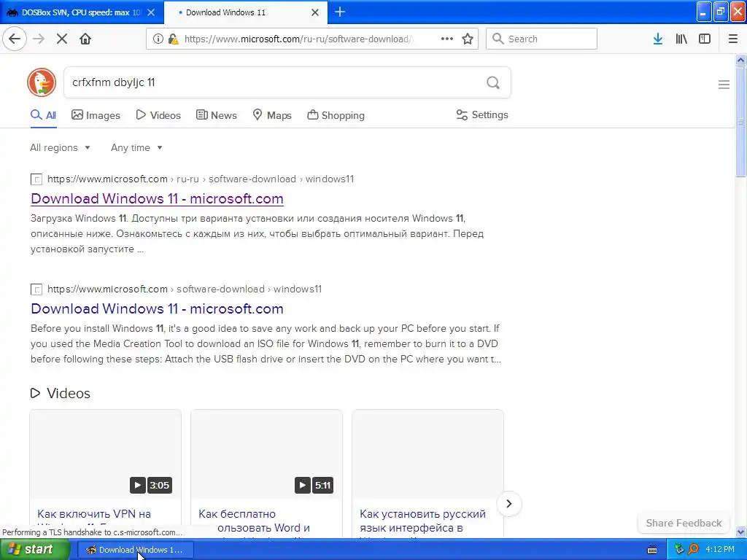
Task: Open the Shopping results tab
Action: 336,115
